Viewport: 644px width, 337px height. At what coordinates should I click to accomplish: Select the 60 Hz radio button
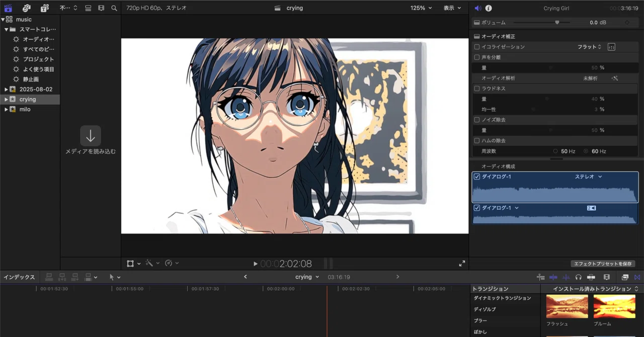(586, 151)
